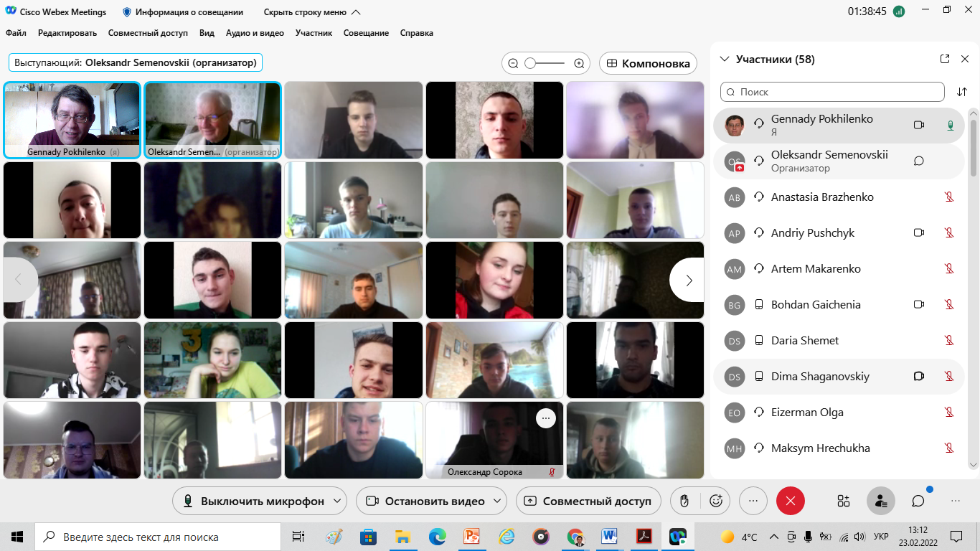Click camera icon for Bohdan Gaichenia
980x551 pixels.
pos(918,304)
